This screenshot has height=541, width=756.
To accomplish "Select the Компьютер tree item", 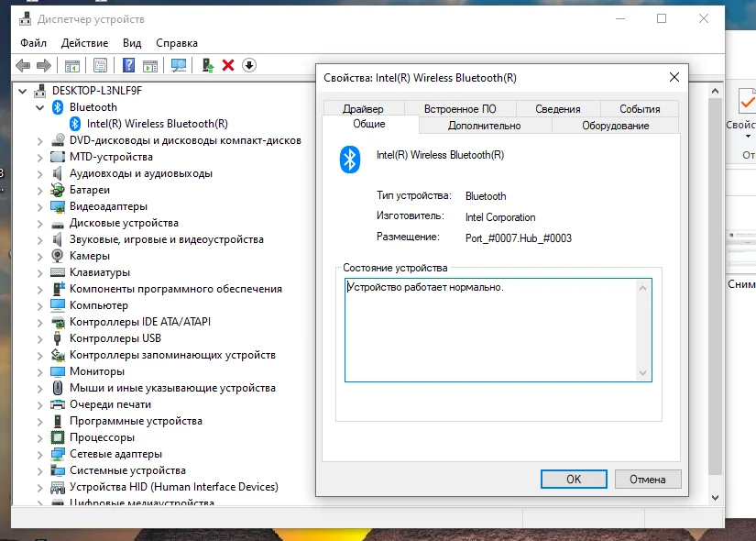I will click(99, 305).
